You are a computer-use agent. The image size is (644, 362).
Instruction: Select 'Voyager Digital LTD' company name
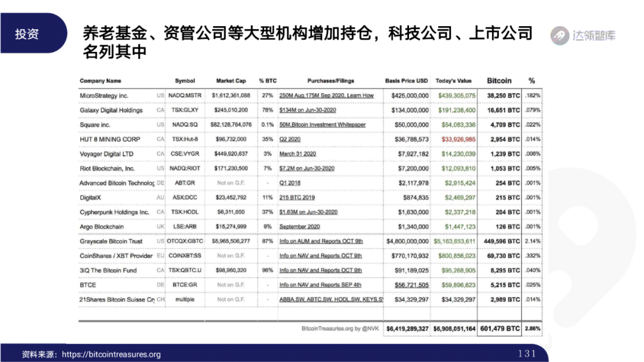(107, 154)
